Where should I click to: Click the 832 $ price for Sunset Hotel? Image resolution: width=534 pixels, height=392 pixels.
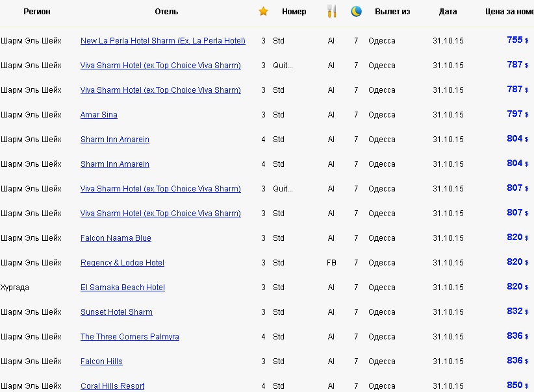tap(518, 311)
